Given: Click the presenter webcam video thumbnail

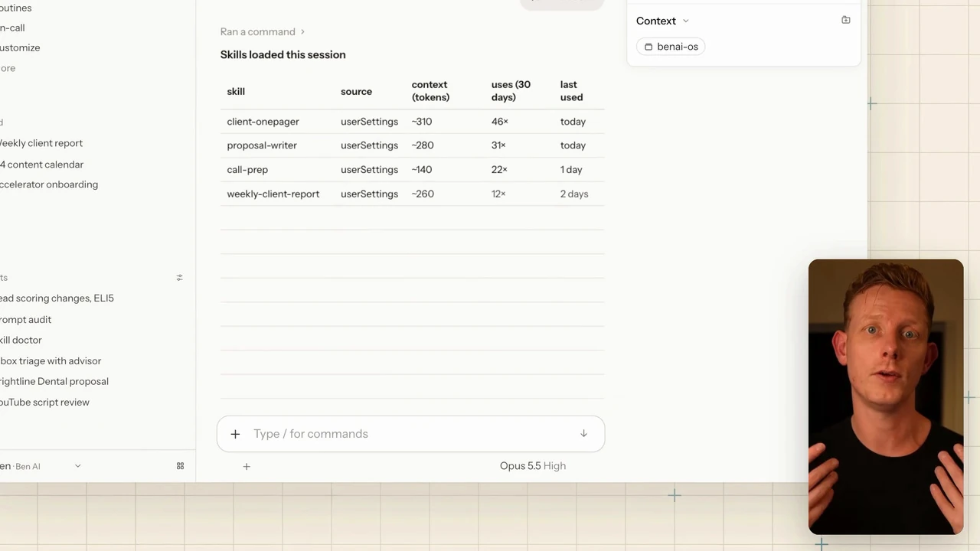Looking at the screenshot, I should tap(886, 396).
